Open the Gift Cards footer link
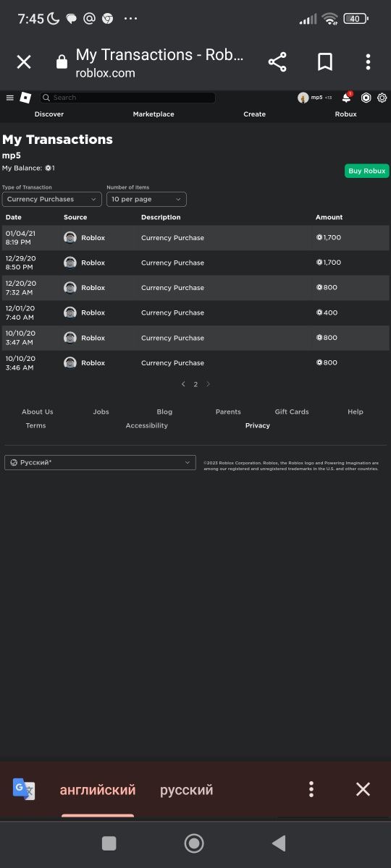Screen dimensions: 391x868 click(292, 412)
